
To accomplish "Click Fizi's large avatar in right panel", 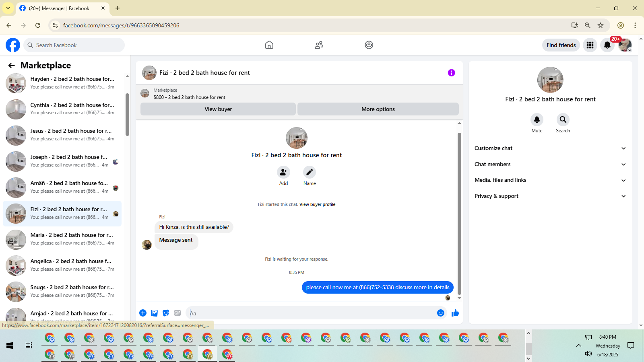I will (550, 80).
